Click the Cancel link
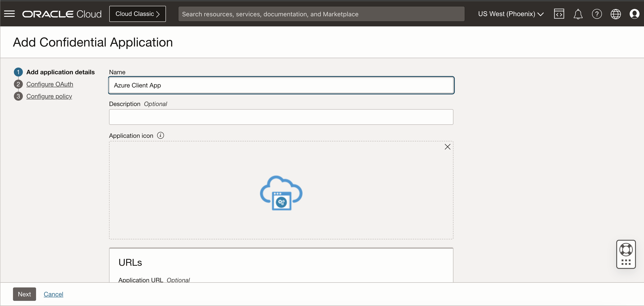The height and width of the screenshot is (306, 644). pos(53,294)
